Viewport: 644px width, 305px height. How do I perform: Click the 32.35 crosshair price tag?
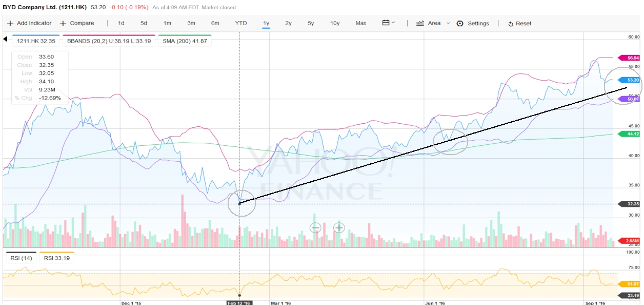(x=629, y=204)
